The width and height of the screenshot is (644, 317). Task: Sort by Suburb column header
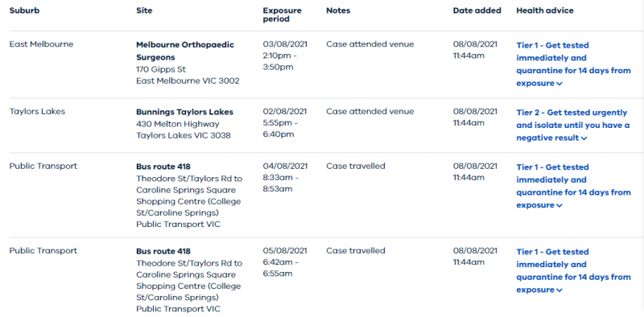25,10
